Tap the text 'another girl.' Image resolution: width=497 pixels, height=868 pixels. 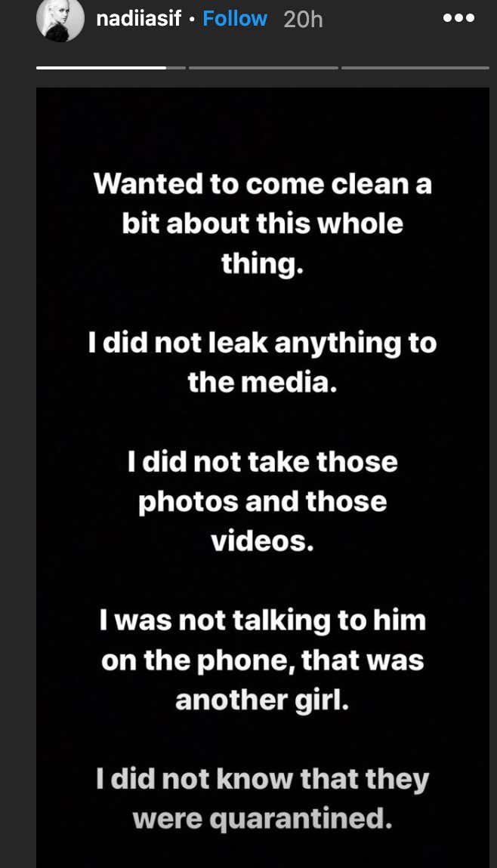[263, 701]
